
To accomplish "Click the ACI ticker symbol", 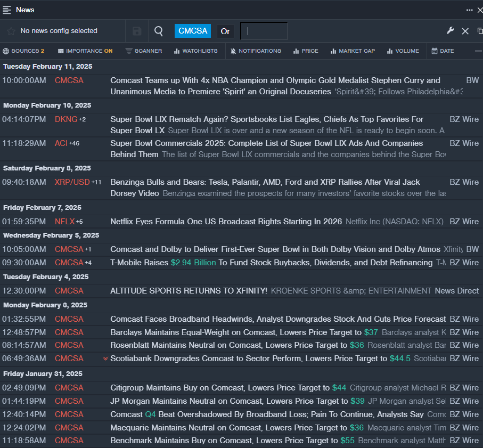I will tap(61, 143).
